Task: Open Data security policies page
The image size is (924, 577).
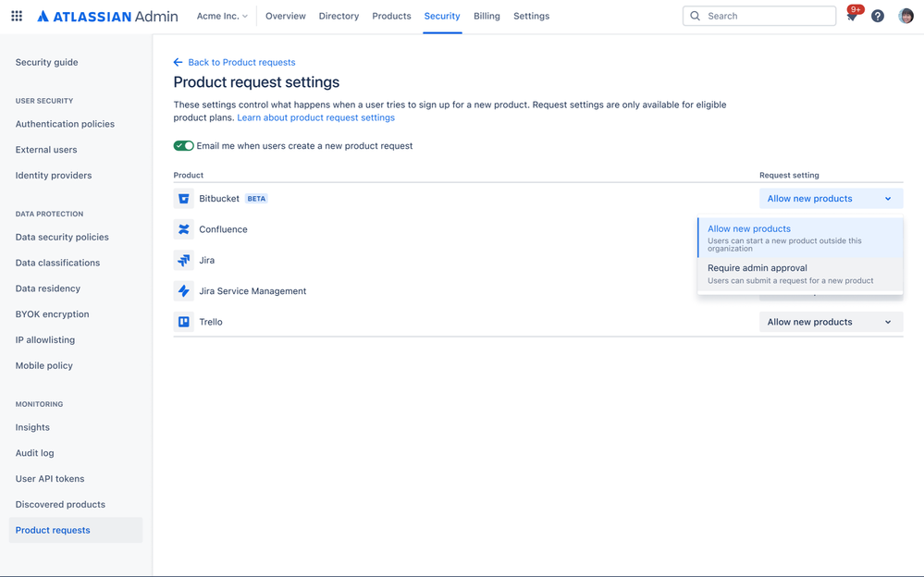Action: 62,237
